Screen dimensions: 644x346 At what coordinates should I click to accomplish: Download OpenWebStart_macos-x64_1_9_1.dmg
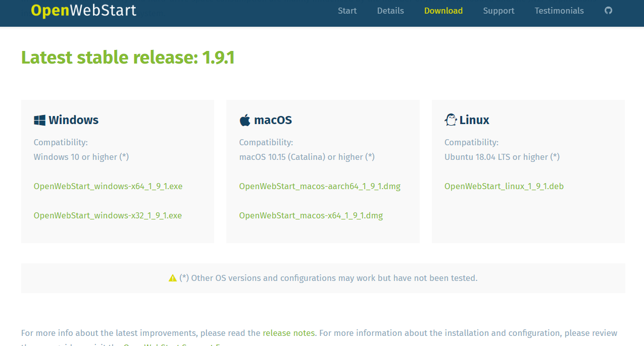311,215
